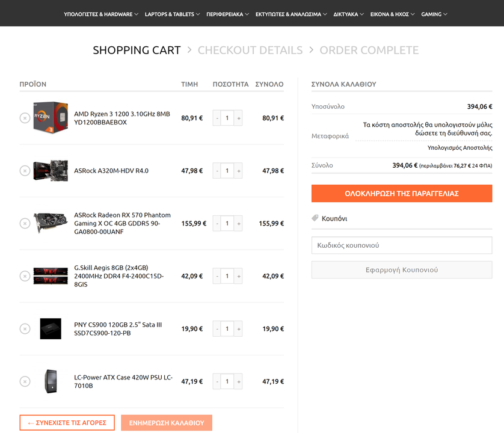This screenshot has width=504, height=433.
Task: Go to SHOPPING CART step
Action: (x=137, y=50)
